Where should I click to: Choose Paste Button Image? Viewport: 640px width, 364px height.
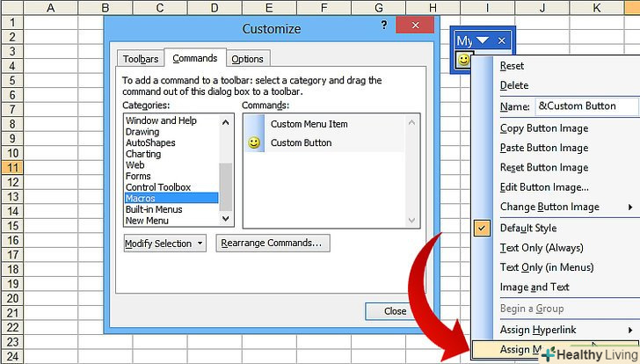(x=544, y=148)
